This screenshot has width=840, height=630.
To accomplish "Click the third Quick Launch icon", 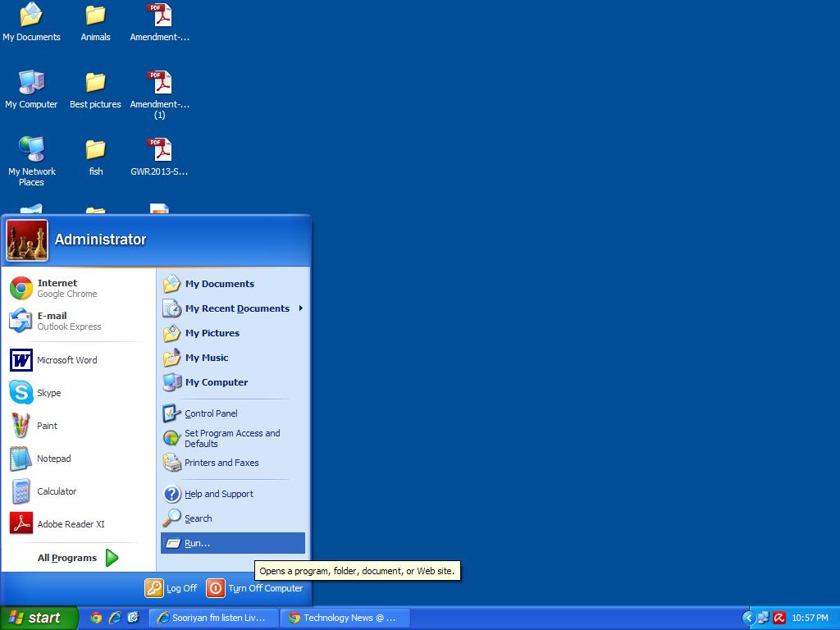I will (x=134, y=618).
